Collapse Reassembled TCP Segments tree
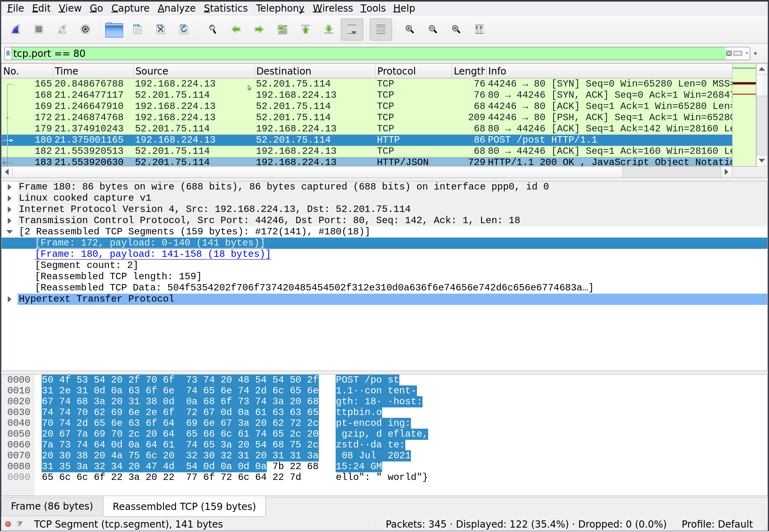 10,232
